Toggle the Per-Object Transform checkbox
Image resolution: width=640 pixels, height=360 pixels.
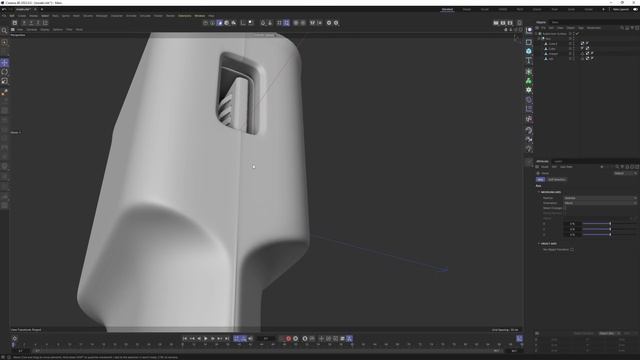point(572,249)
